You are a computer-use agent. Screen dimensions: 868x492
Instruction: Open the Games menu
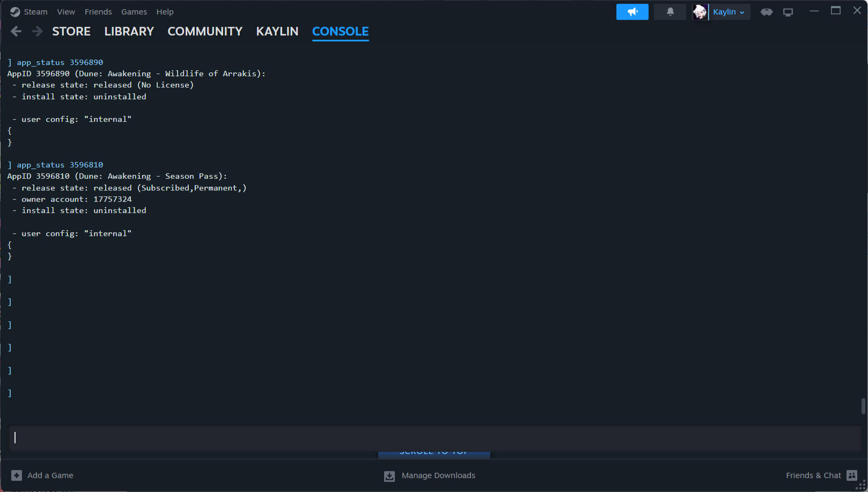134,12
